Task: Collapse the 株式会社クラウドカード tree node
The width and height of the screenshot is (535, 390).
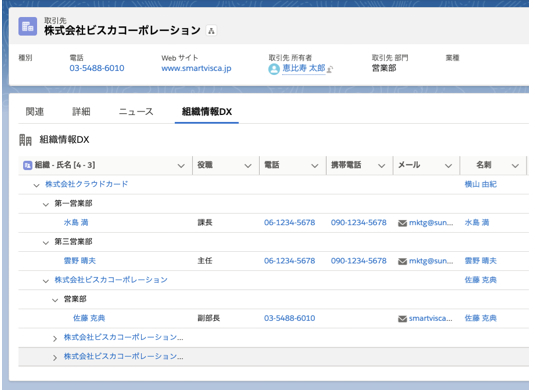Action: pyautogui.click(x=36, y=185)
